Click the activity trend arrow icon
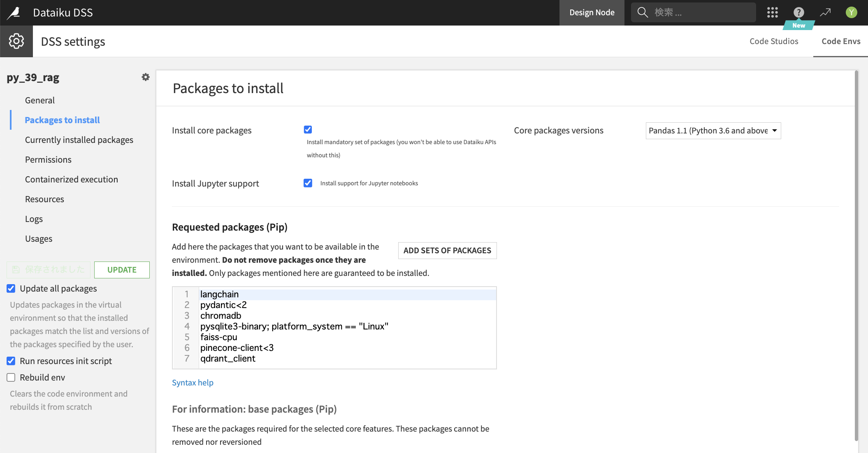The image size is (868, 453). pyautogui.click(x=825, y=12)
